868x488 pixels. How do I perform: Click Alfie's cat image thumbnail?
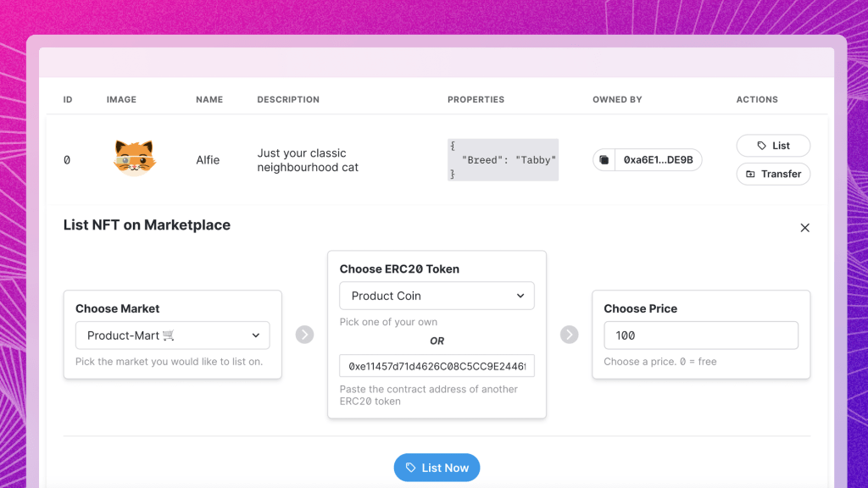[134, 159]
